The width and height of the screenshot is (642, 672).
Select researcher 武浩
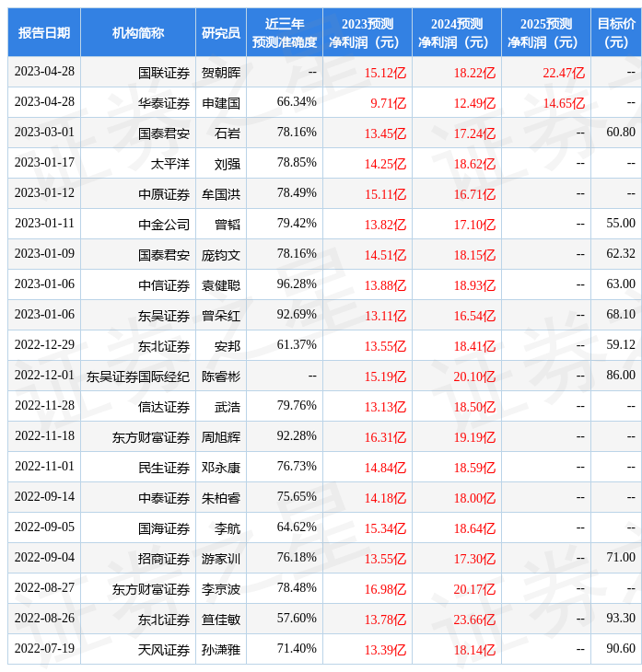tap(228, 407)
